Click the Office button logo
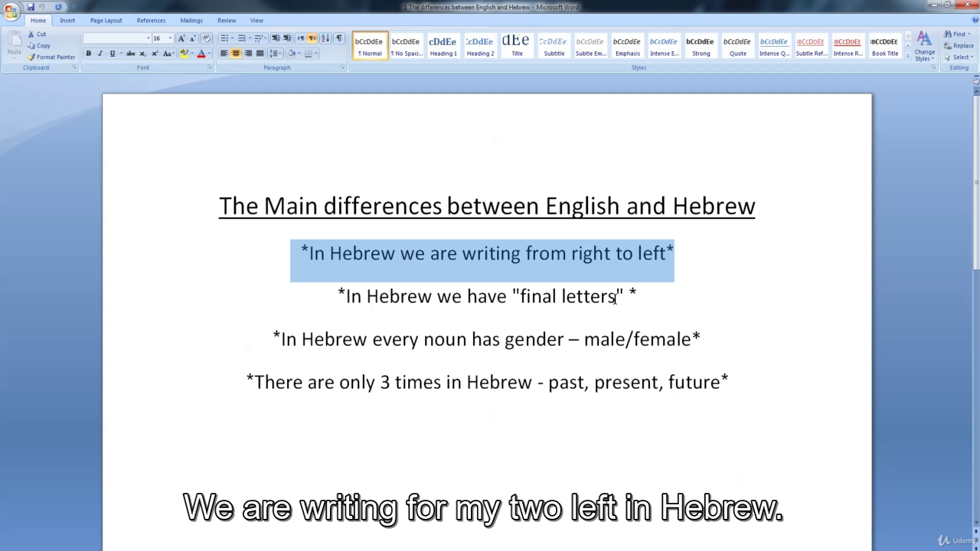Screen dimensions: 980x551 (11, 11)
